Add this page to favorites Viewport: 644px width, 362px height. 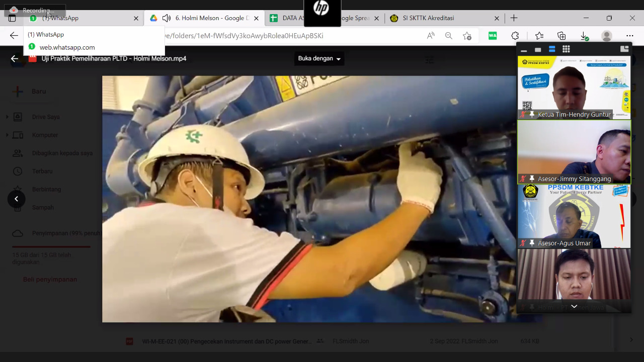tap(467, 36)
